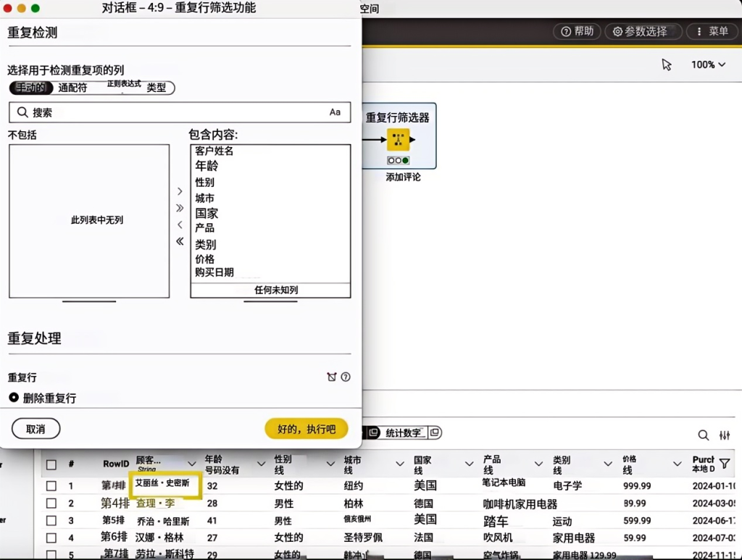Open the 100% zoom dropdown

[708, 64]
